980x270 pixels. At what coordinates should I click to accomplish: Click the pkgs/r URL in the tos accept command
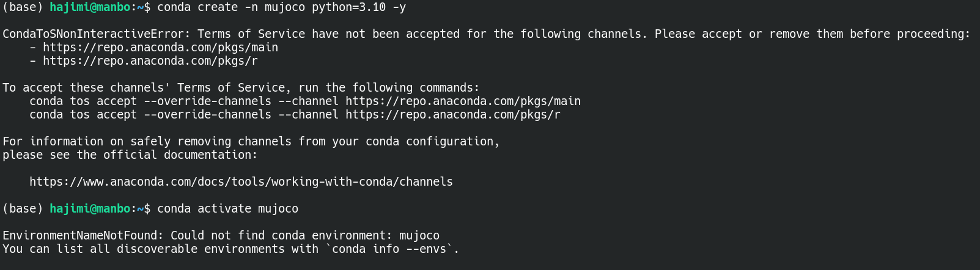coord(452,115)
